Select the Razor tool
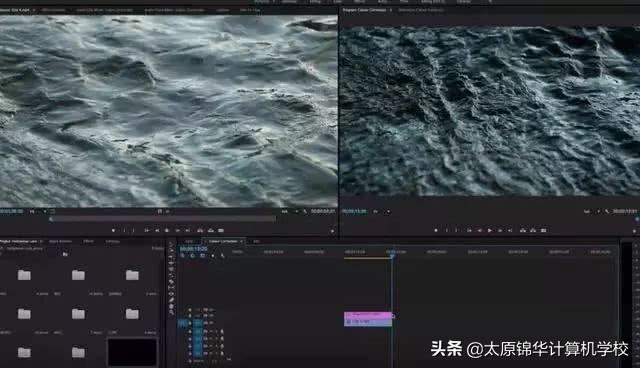This screenshot has width=640, height=368. pyautogui.click(x=171, y=282)
